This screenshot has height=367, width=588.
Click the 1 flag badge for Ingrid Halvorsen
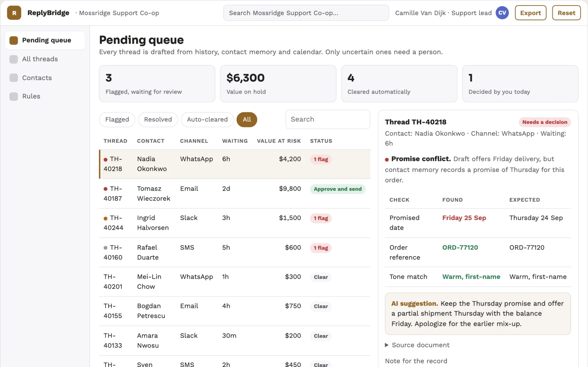320,218
